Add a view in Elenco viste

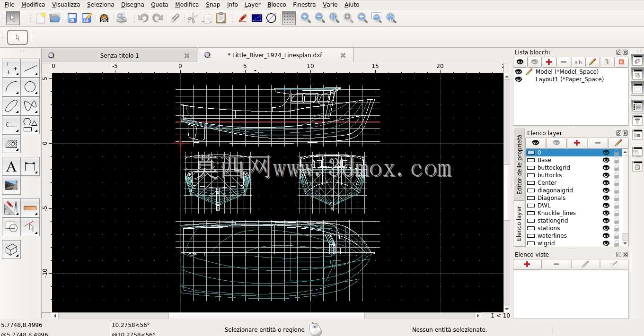click(x=527, y=265)
